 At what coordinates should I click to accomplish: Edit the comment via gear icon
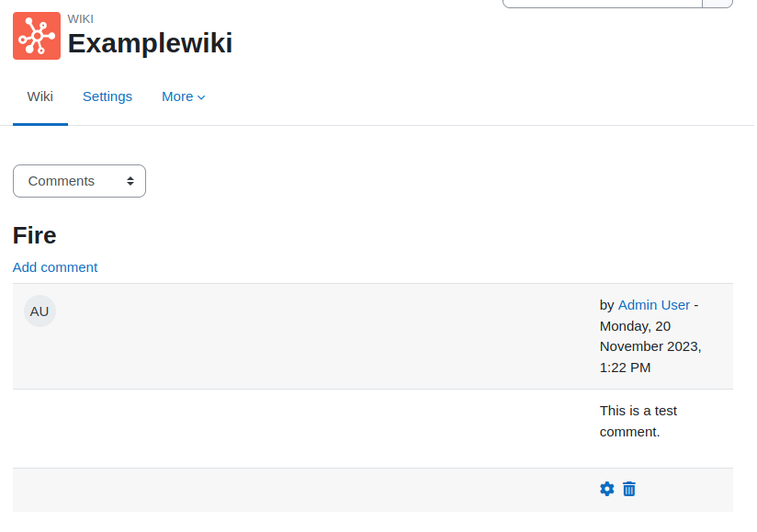point(607,489)
